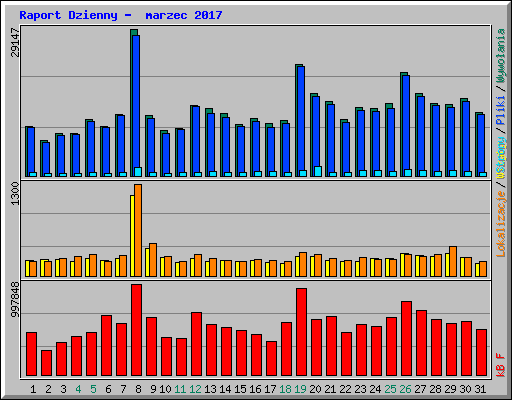Click the red KB F legend label
Screen dimensions: 512x400
point(501,365)
